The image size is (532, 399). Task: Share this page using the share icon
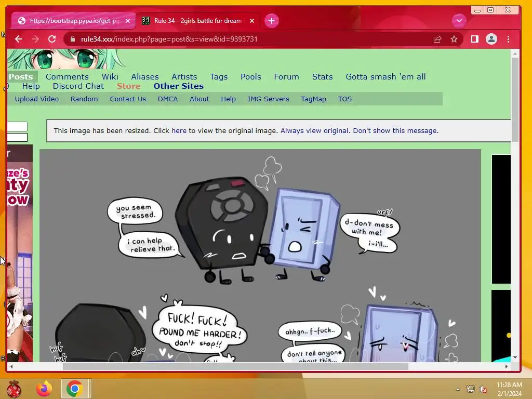437,39
